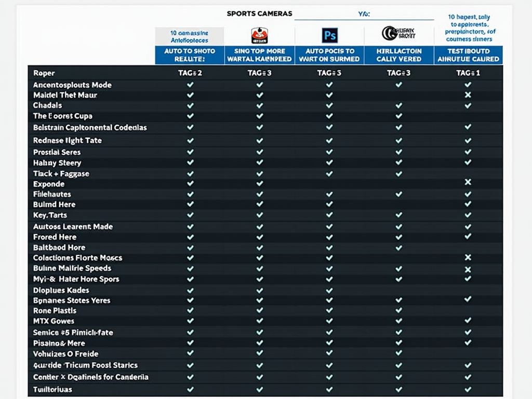Click the 'Maidel Thet Maur' row label

tap(65, 95)
